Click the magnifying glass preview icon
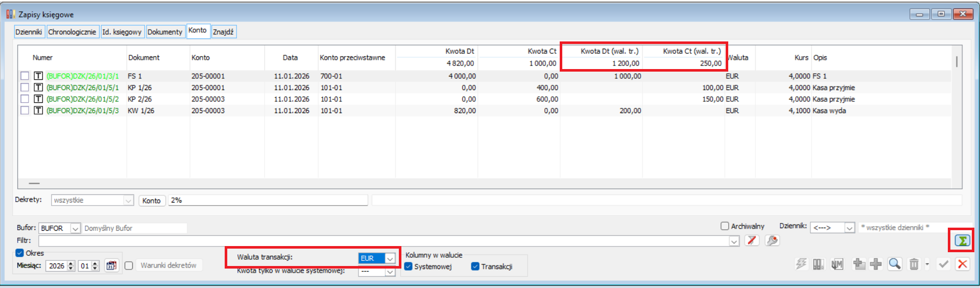This screenshot has width=980, height=288. (x=894, y=264)
